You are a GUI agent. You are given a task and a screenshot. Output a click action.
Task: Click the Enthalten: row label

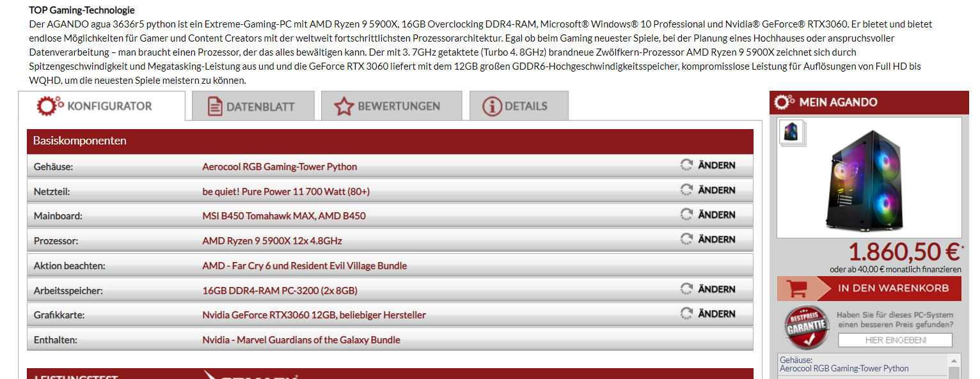[x=56, y=340]
